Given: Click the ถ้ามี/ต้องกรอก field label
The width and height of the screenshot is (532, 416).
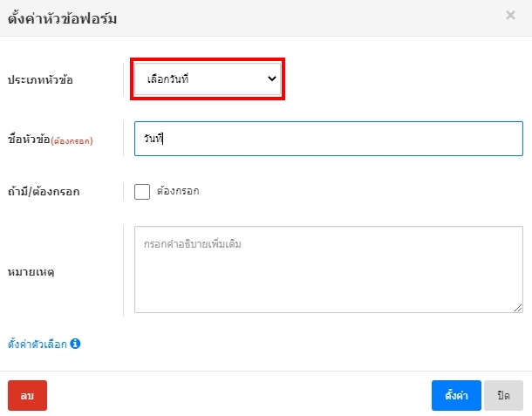Looking at the screenshot, I should coord(44,192).
